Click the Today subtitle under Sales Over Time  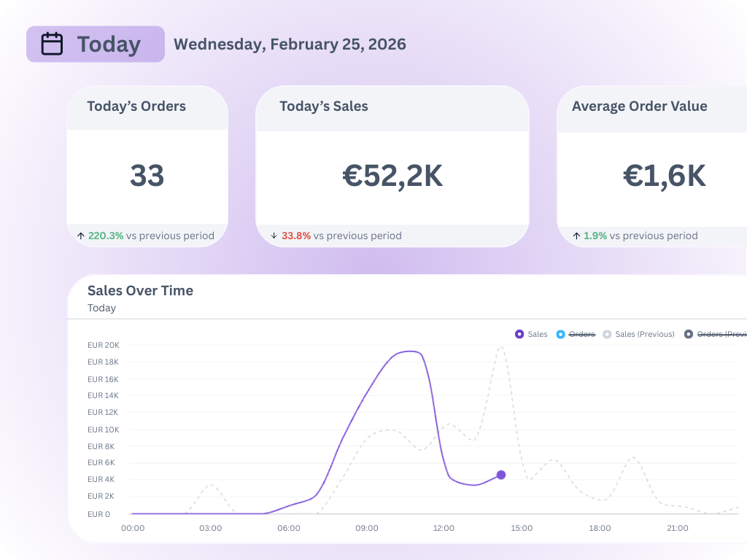pyautogui.click(x=101, y=308)
